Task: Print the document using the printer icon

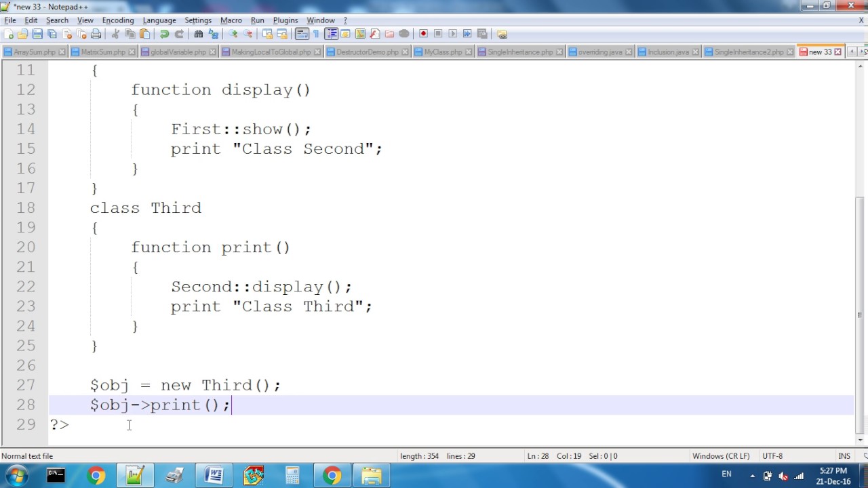Action: coord(96,34)
